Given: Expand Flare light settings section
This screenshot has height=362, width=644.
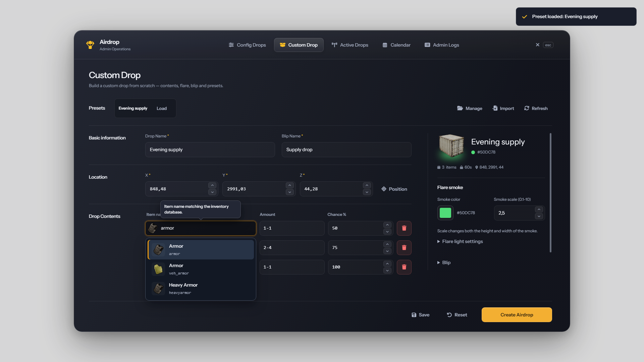Looking at the screenshot, I should point(460,241).
